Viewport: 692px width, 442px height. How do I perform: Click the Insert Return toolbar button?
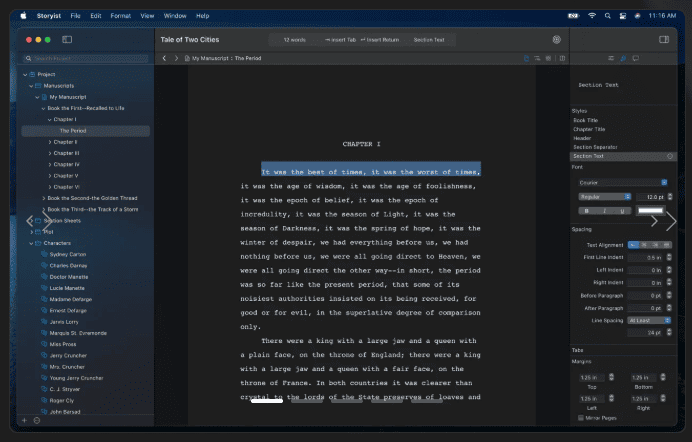pyautogui.click(x=380, y=40)
